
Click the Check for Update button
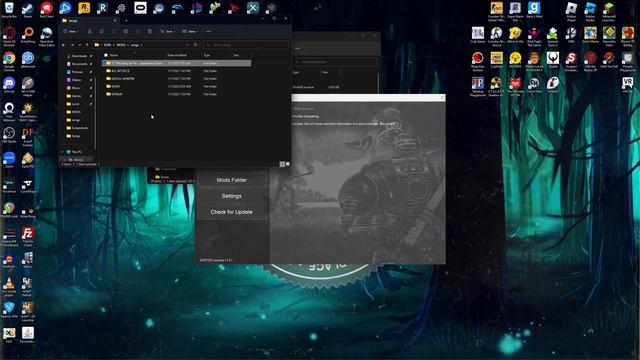tap(231, 212)
